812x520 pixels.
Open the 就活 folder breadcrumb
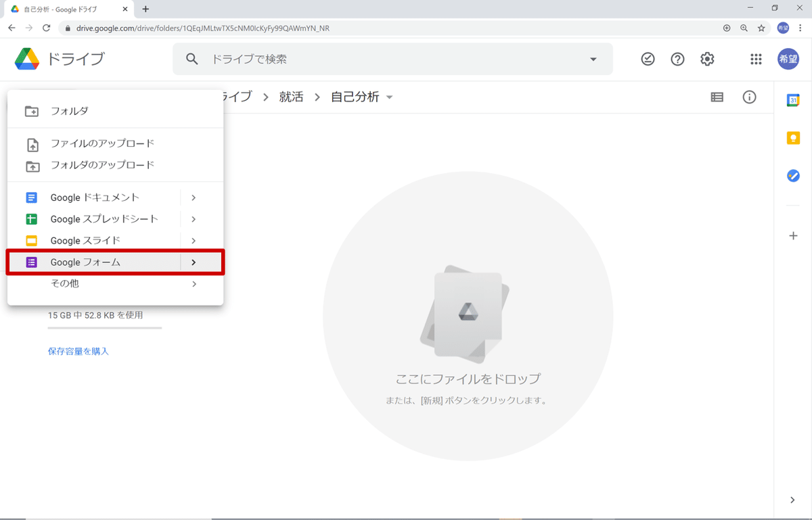tap(292, 97)
